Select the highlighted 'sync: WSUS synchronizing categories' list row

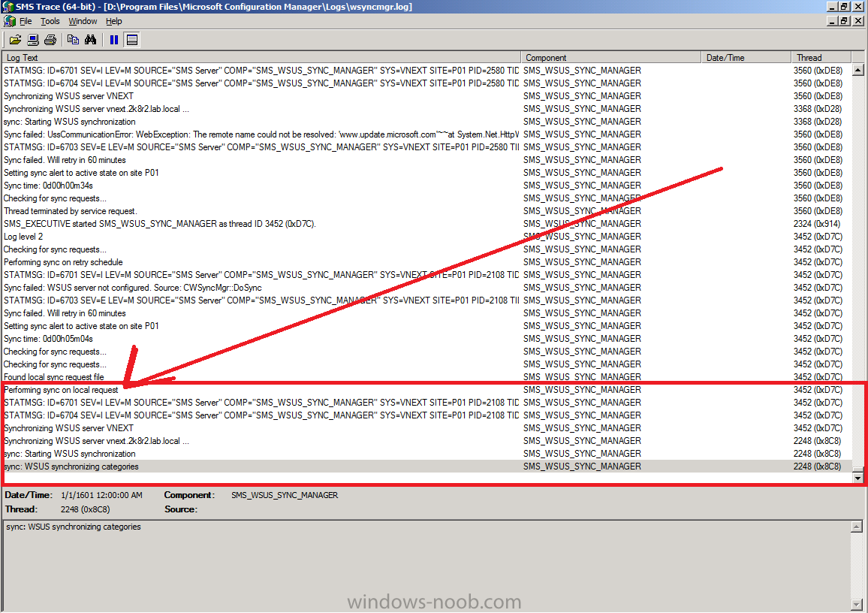point(426,467)
